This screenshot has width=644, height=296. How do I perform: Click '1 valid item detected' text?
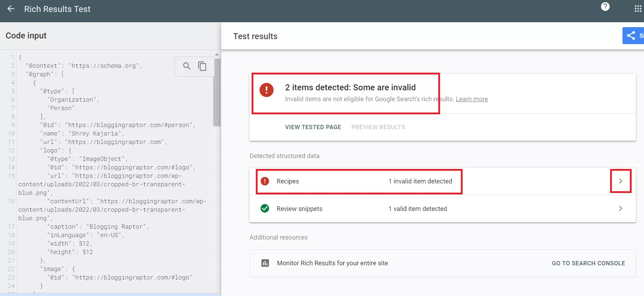click(x=418, y=209)
